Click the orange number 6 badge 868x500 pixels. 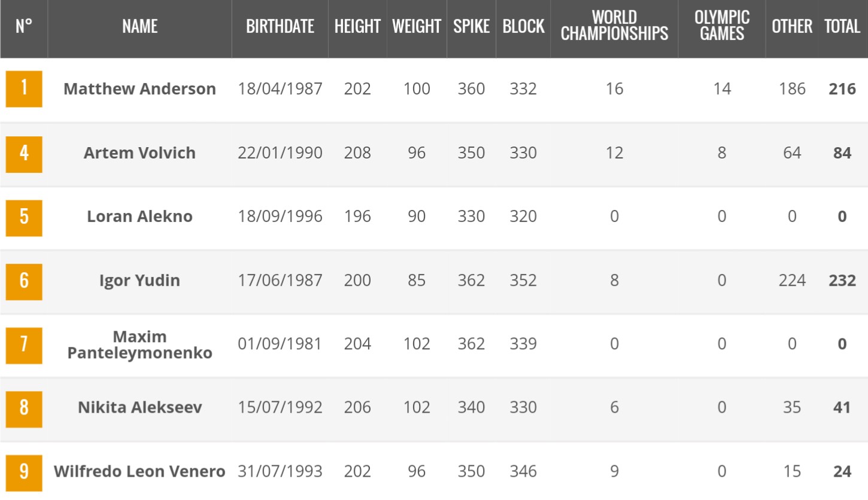point(24,282)
